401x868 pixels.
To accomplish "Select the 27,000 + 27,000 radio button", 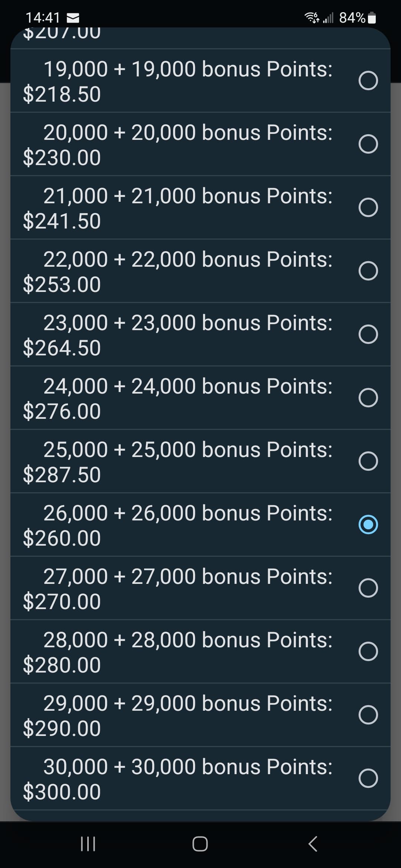I will (x=368, y=588).
